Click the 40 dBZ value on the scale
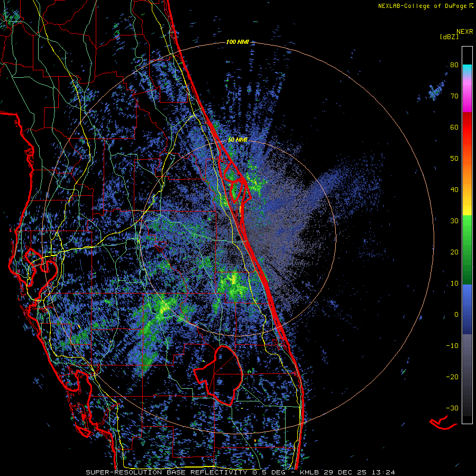The width and height of the screenshot is (476, 476). [x=454, y=190]
